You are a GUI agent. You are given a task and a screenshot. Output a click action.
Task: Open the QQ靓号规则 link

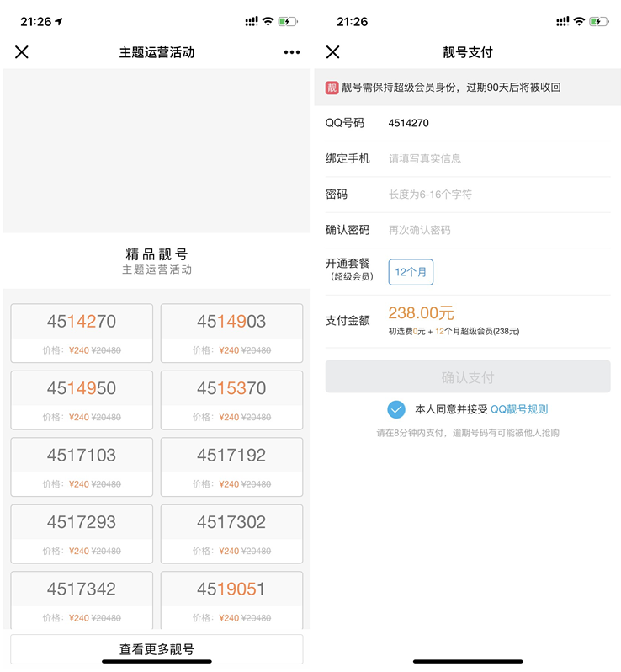click(519, 409)
